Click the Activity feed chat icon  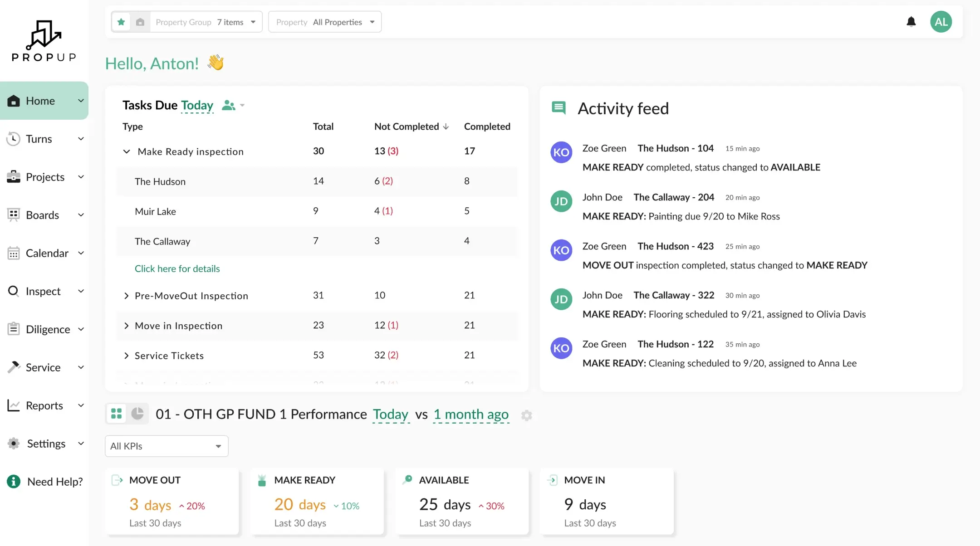[559, 108]
